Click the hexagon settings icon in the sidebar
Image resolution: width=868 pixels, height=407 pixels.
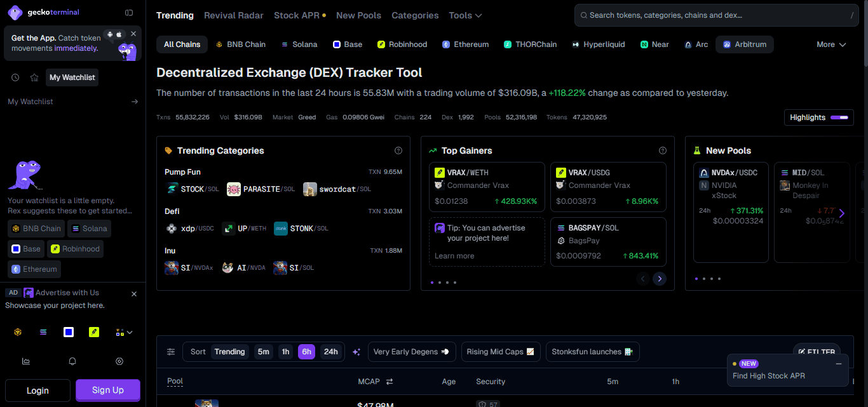pyautogui.click(x=119, y=361)
